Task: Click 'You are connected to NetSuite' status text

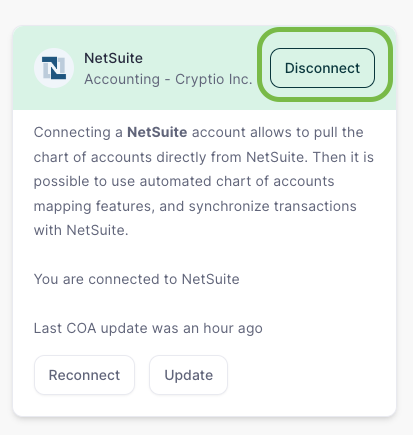Action: click(x=137, y=279)
